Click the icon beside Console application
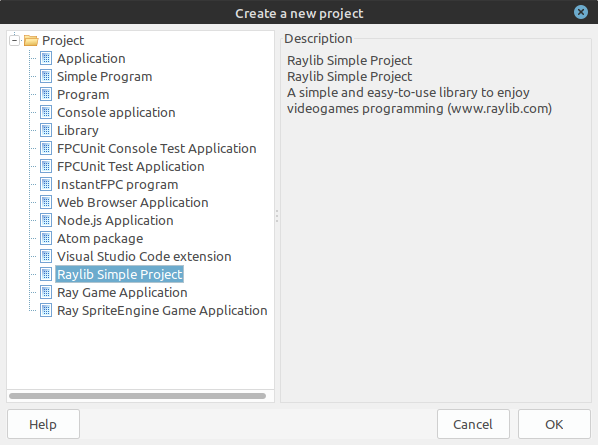Viewport: 598px width, 445px height. (46, 112)
